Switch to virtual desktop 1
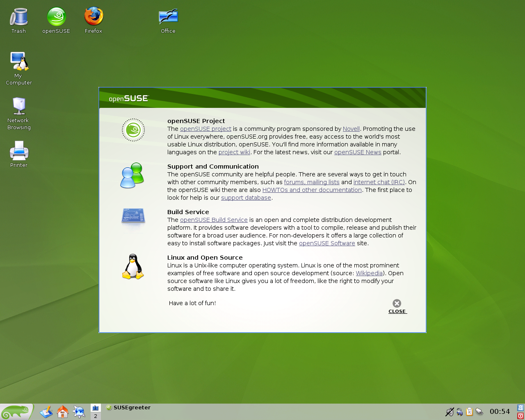 coord(96,408)
